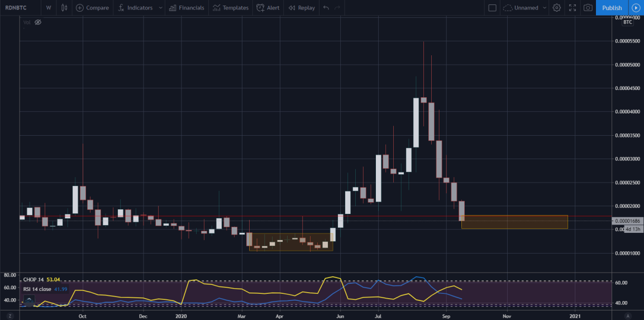Image resolution: width=644 pixels, height=320 pixels.
Task: Click the 0.00001000 price axis label
Action: tap(628, 253)
